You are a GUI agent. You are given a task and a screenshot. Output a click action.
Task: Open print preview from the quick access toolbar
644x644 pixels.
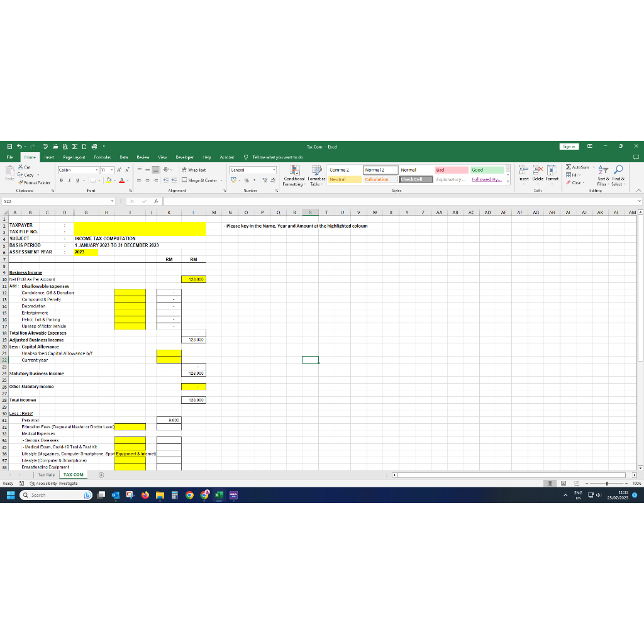click(65, 146)
